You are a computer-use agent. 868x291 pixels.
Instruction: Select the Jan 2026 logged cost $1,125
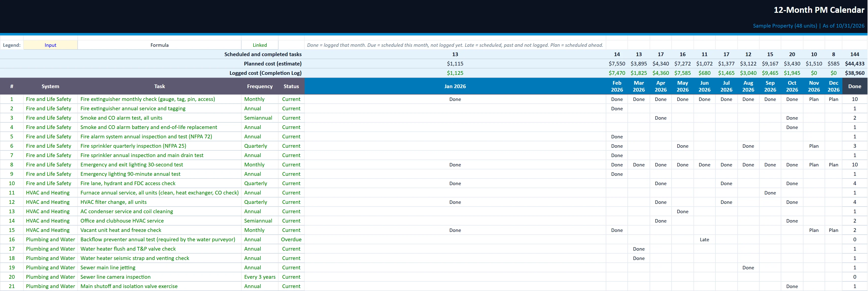(x=455, y=73)
